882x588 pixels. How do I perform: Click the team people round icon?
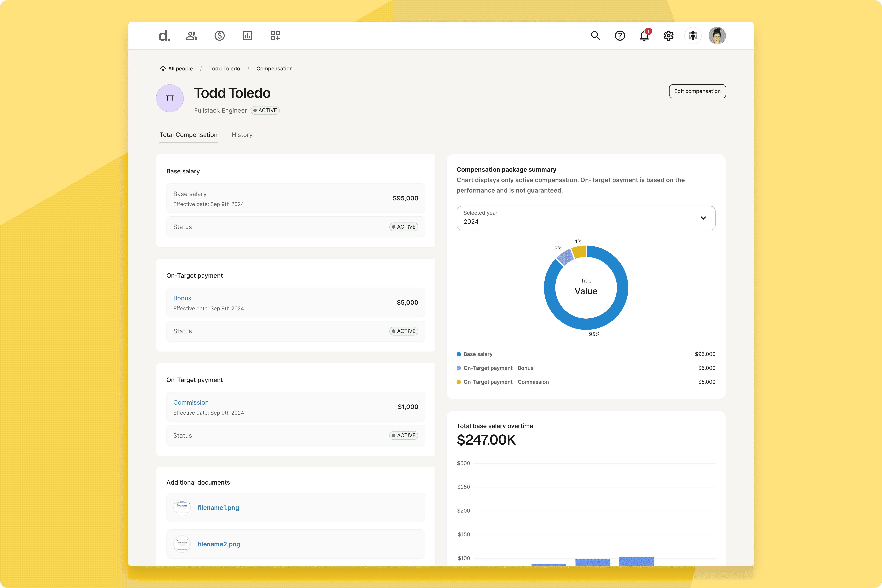693,36
